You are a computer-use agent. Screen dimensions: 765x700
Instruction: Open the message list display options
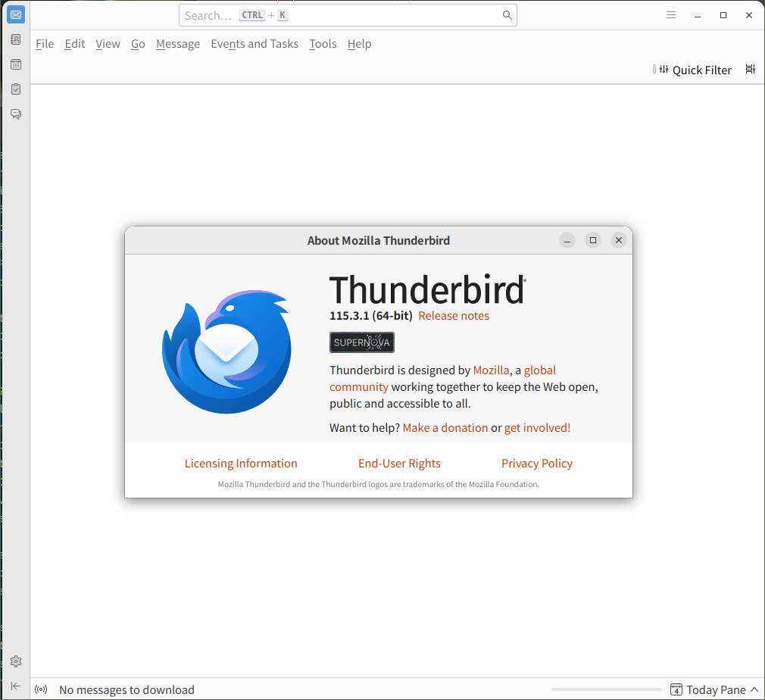pyautogui.click(x=750, y=70)
